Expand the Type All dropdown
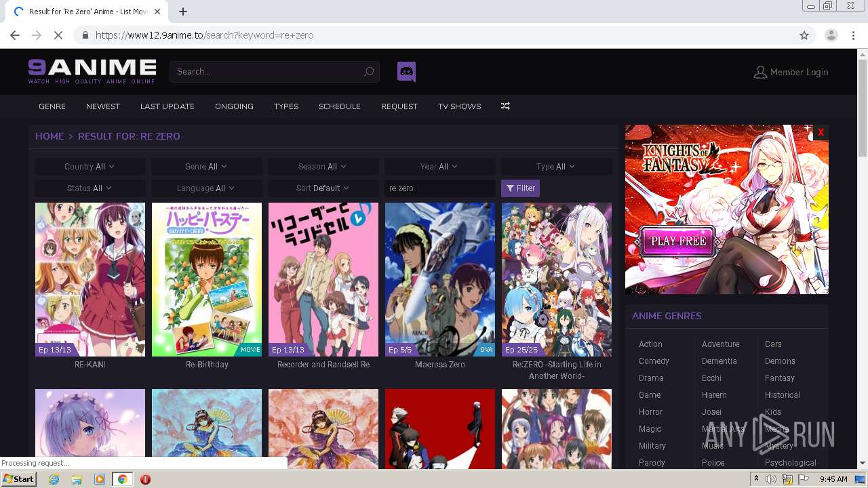Screen dimensions: 868x488 [557, 167]
